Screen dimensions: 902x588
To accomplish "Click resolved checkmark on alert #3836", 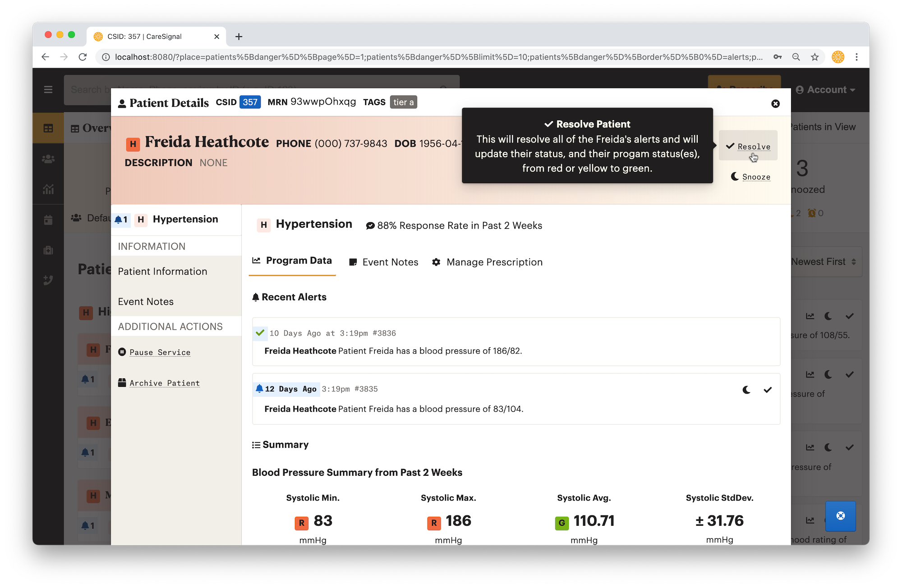I will point(260,333).
